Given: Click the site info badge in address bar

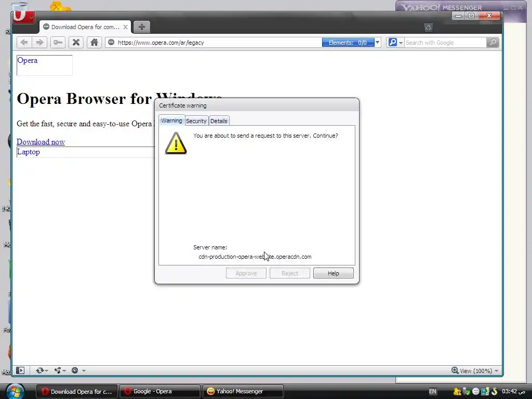Looking at the screenshot, I should pos(111,43).
